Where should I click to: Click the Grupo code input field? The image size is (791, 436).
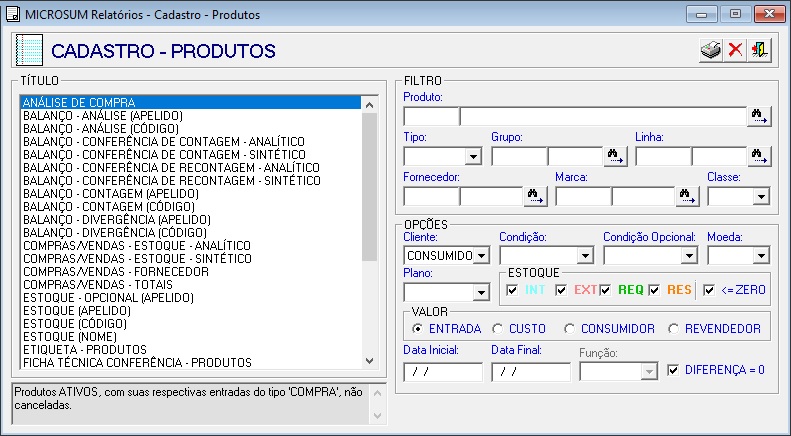click(519, 156)
